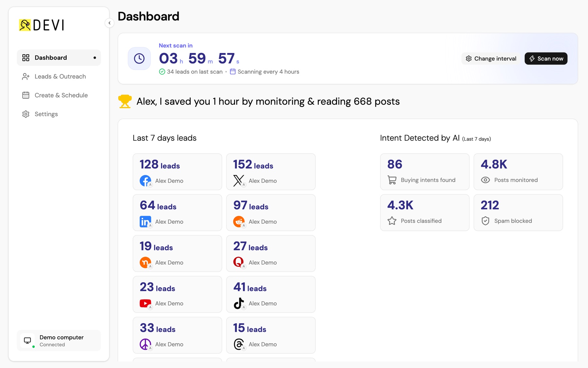This screenshot has height=368, width=588.
Task: Click the 4.8K posts monitored value
Action: pyautogui.click(x=494, y=164)
